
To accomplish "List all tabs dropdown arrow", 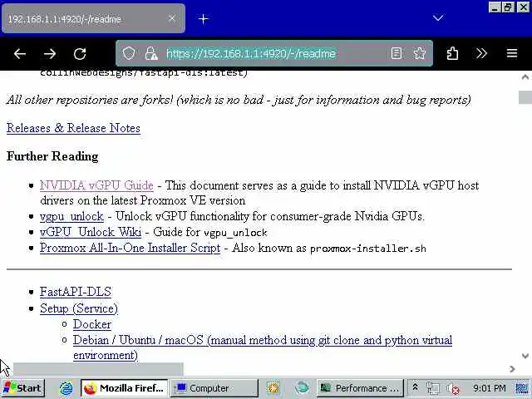I will click(x=438, y=17).
